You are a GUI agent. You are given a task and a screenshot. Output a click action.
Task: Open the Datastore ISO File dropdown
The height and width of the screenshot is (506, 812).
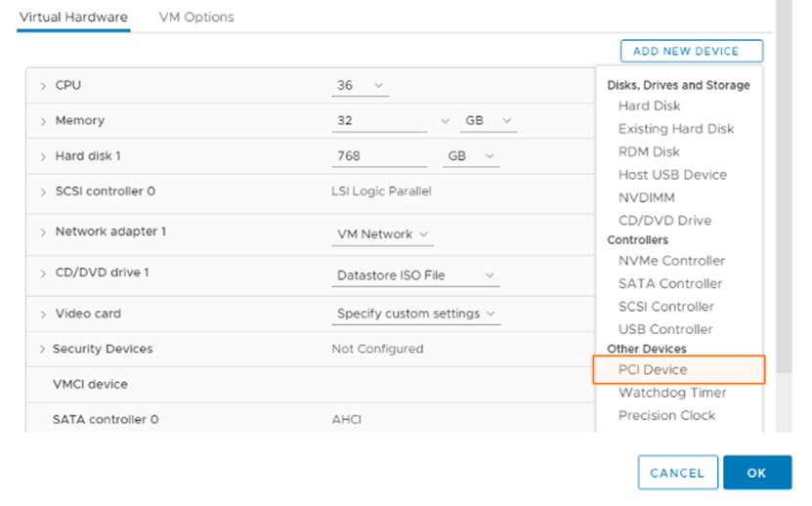[x=415, y=275]
